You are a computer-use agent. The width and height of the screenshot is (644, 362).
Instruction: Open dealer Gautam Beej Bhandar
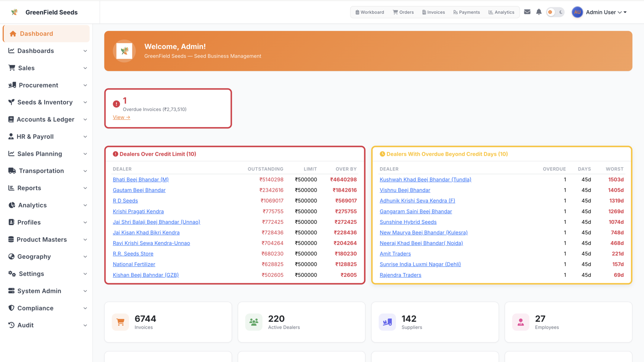pos(139,190)
